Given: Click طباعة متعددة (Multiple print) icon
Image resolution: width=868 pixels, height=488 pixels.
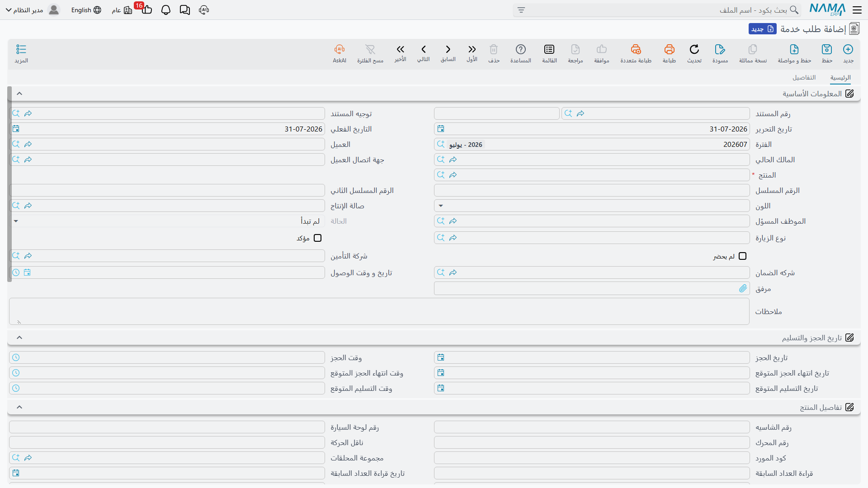Looking at the screenshot, I should [x=636, y=49].
